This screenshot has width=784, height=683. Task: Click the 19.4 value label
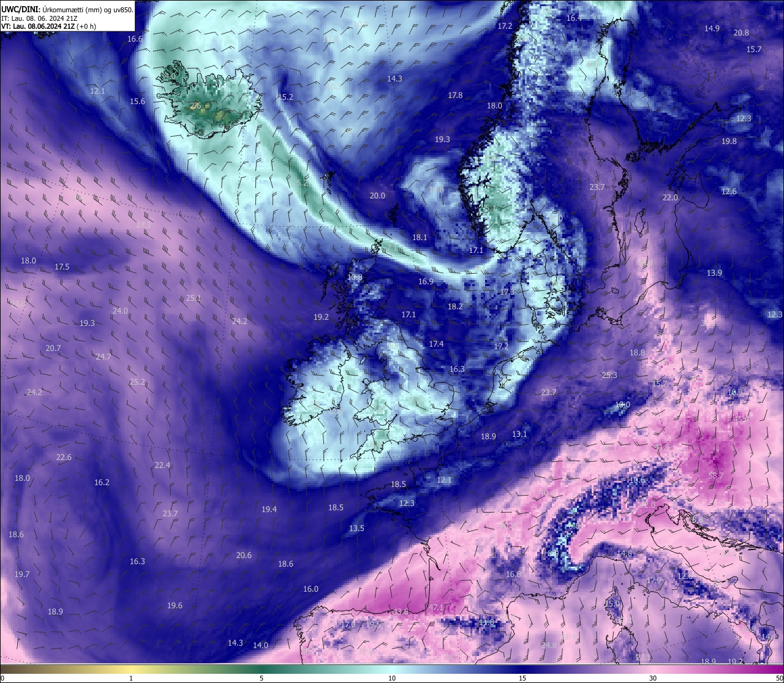click(269, 509)
